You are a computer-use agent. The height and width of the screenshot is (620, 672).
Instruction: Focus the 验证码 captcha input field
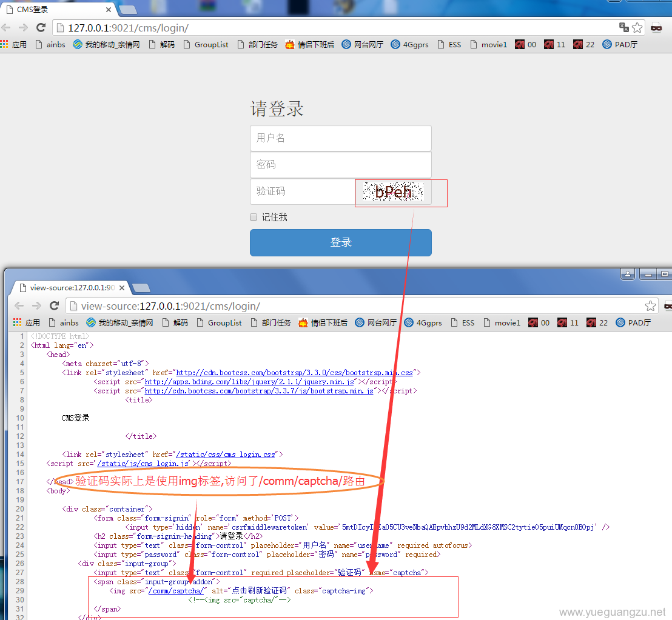(303, 191)
